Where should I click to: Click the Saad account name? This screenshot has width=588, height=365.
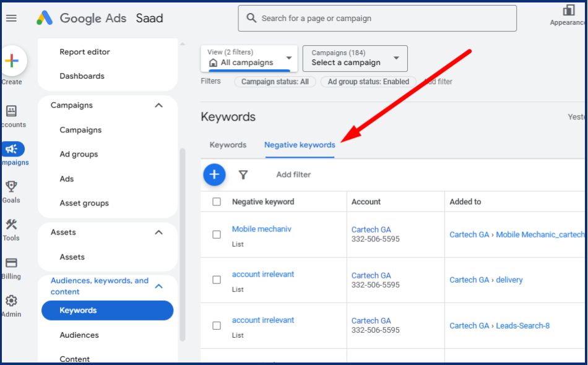(149, 18)
